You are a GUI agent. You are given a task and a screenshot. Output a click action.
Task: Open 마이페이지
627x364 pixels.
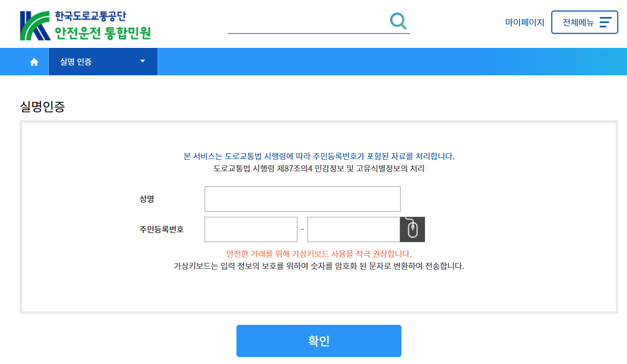525,22
